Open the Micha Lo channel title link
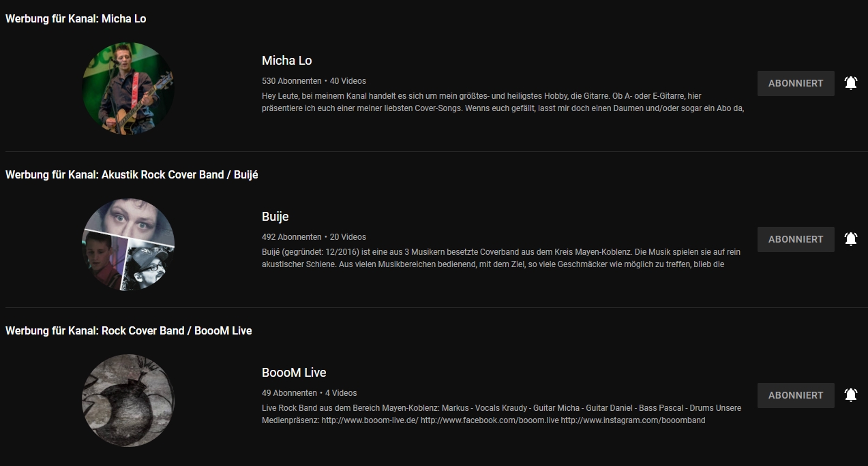 (286, 61)
